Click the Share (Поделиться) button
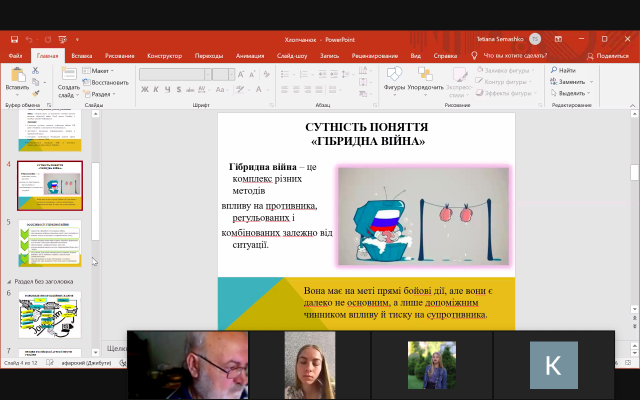 (x=605, y=56)
